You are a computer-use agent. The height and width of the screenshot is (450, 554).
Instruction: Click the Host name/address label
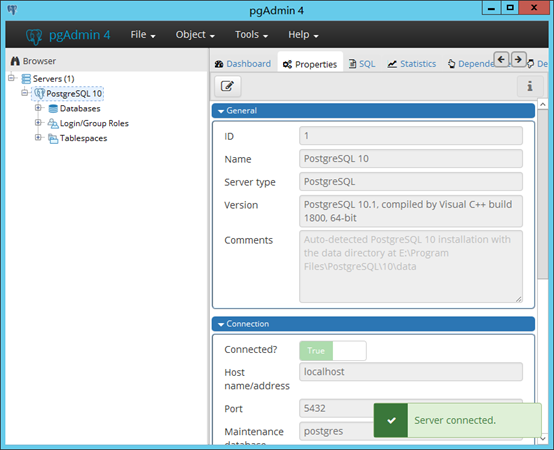click(x=257, y=379)
